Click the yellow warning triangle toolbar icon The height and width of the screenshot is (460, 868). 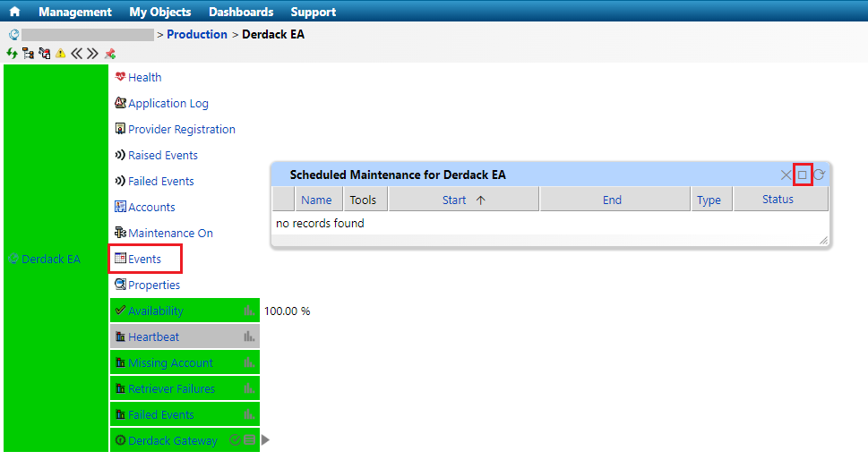(x=60, y=54)
